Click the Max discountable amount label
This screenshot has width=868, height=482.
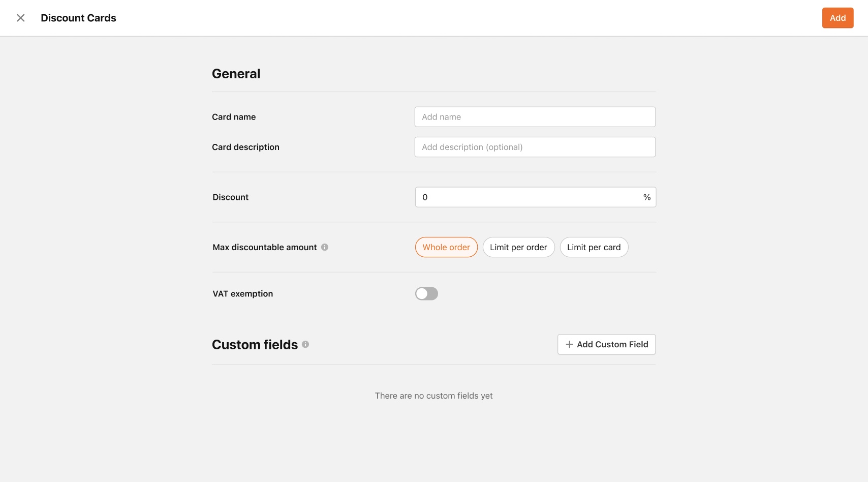(264, 247)
